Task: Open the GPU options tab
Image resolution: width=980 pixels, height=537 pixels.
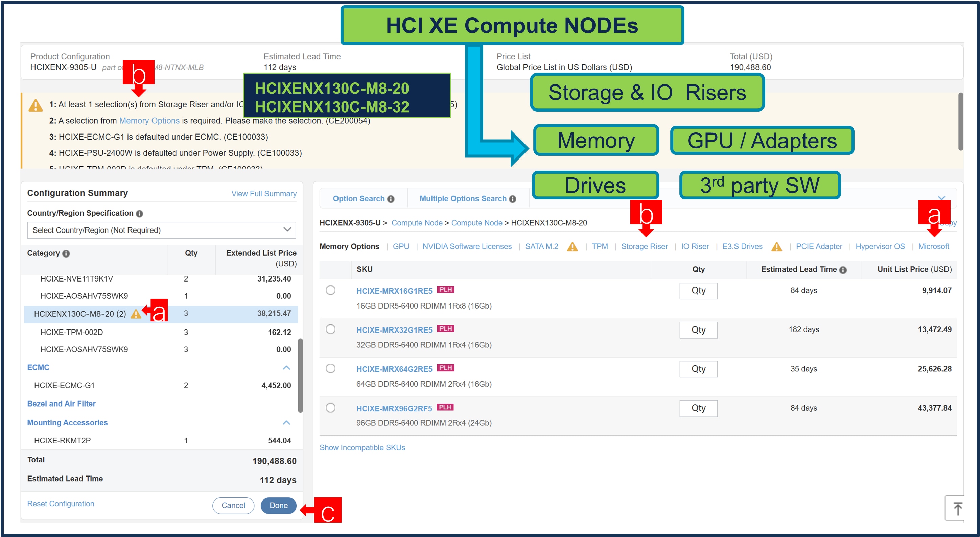Action: coord(401,246)
